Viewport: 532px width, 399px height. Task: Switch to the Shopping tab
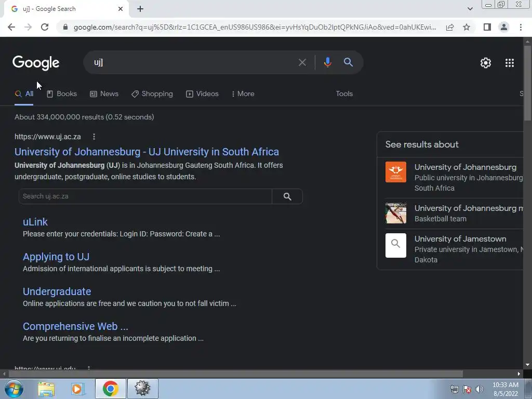(x=152, y=94)
